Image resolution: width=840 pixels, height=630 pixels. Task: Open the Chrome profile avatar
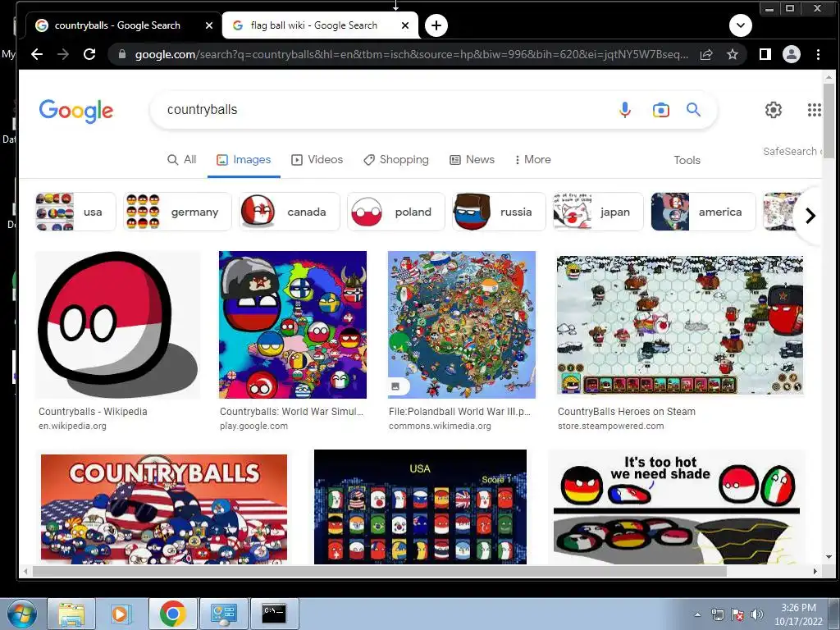click(x=792, y=54)
